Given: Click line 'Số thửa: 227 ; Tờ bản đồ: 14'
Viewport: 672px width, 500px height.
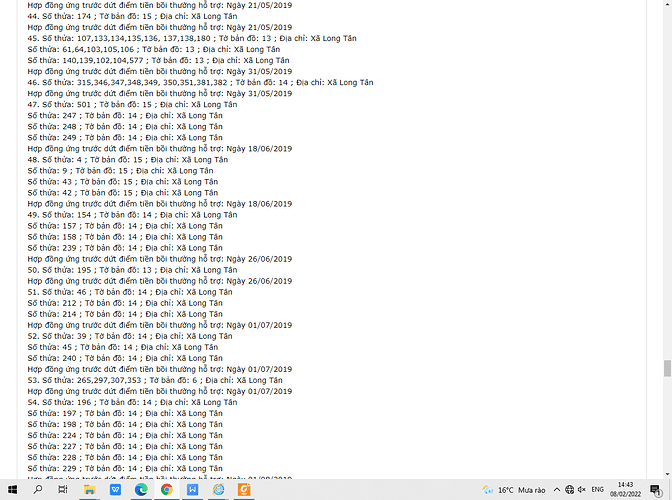Looking at the screenshot, I should coord(125,446).
